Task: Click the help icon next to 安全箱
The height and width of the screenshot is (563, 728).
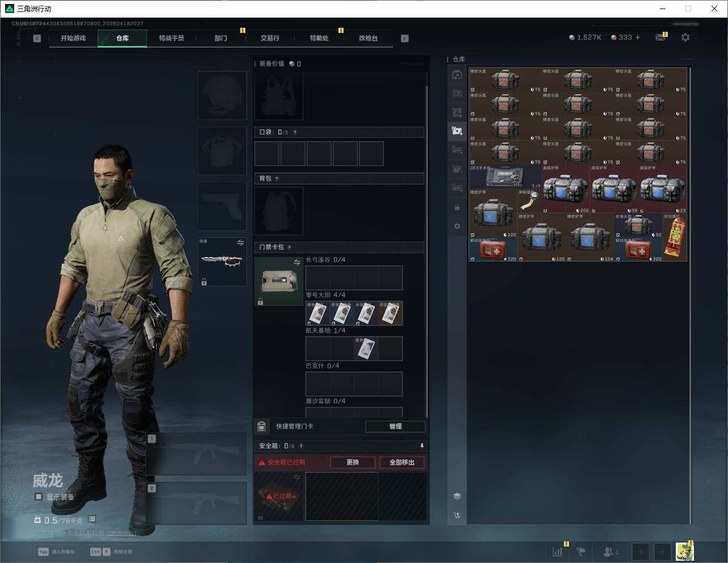Action: [x=301, y=446]
